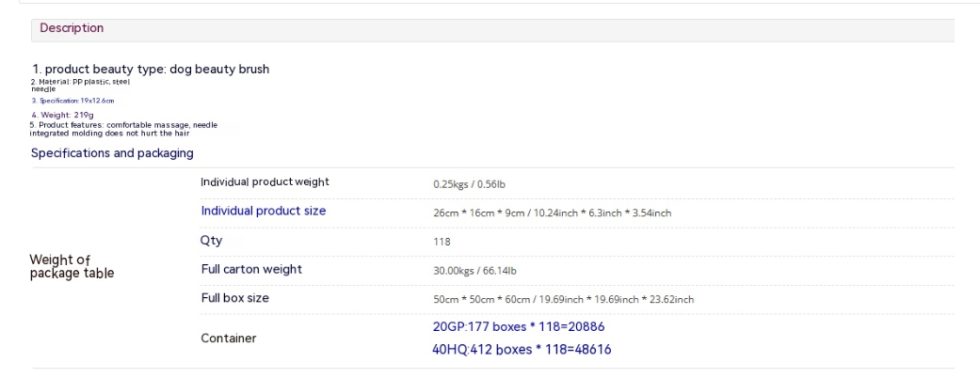This screenshot has width=980, height=378.
Task: Click the 'Full carton weight' row label
Action: [x=251, y=271]
